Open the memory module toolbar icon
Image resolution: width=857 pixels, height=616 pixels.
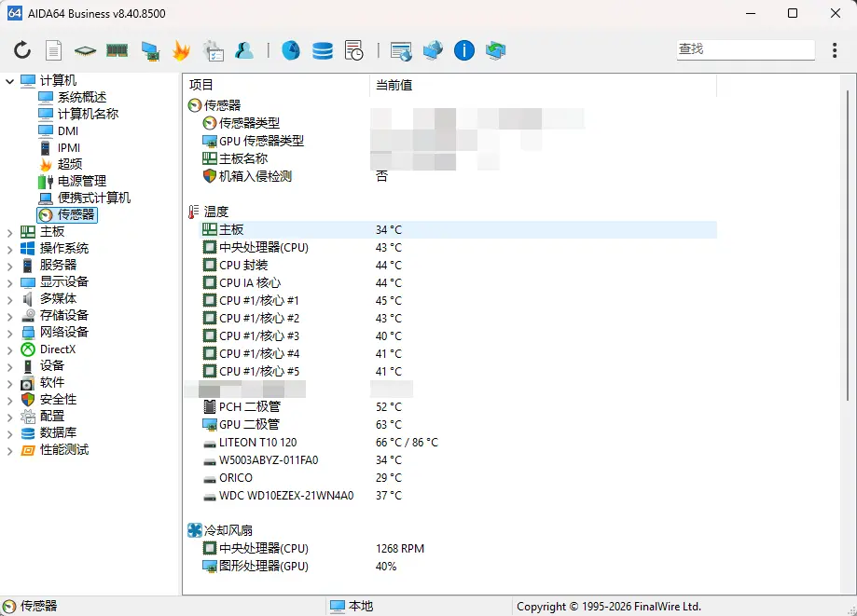(117, 50)
